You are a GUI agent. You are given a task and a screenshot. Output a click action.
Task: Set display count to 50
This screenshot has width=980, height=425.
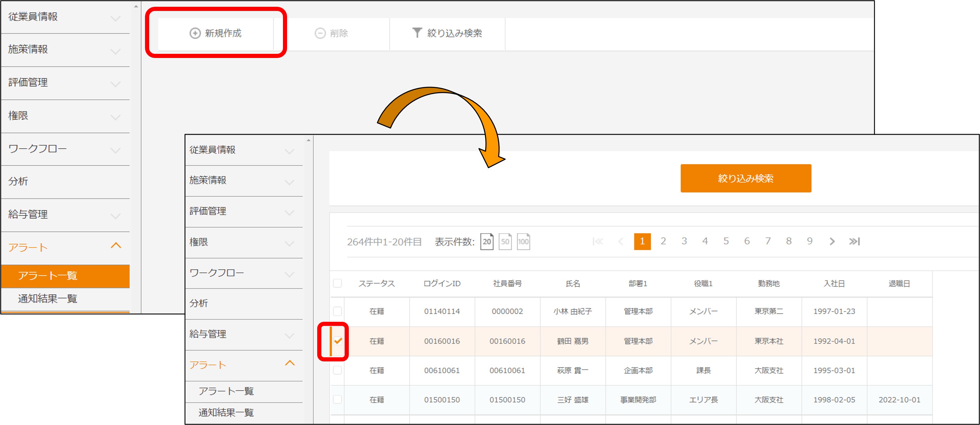(x=505, y=241)
